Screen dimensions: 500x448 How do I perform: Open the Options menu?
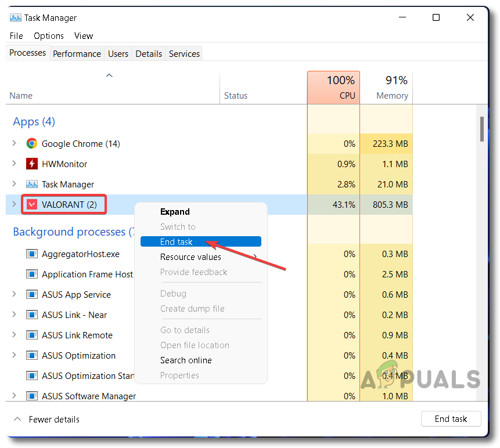(49, 35)
